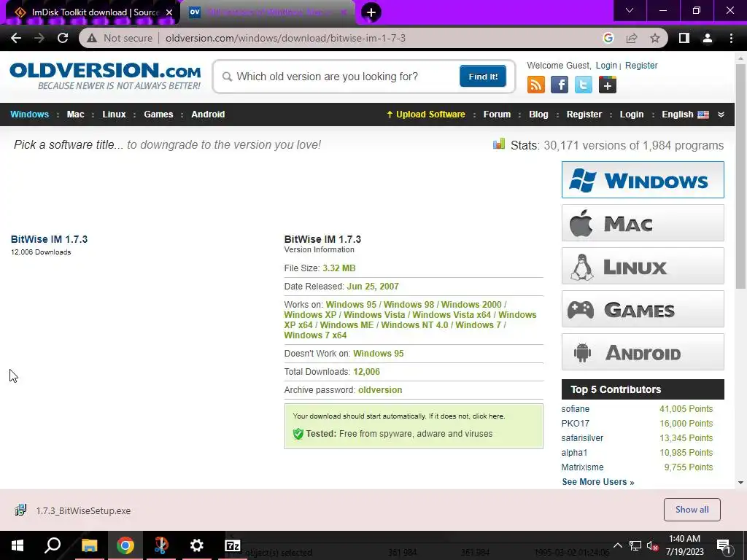
Task: Click the stats bar chart icon
Action: (499, 144)
